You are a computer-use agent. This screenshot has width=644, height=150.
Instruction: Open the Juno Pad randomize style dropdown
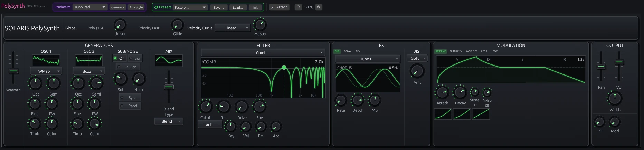point(90,7)
